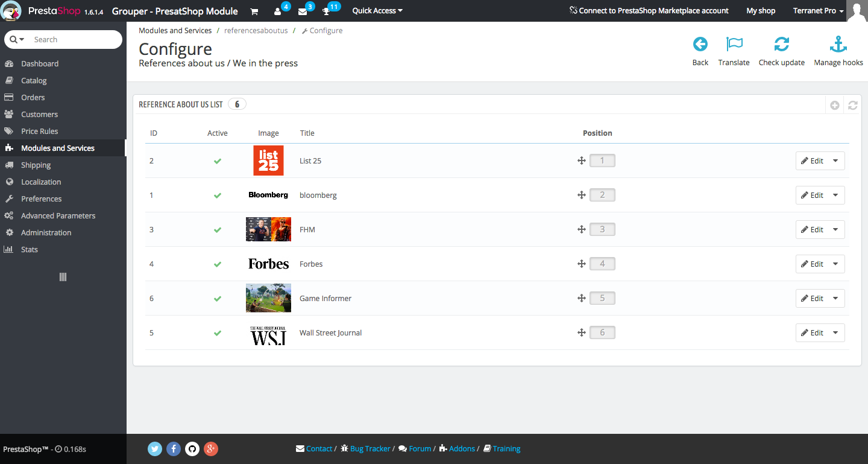Toggle active status for FHM

click(218, 230)
